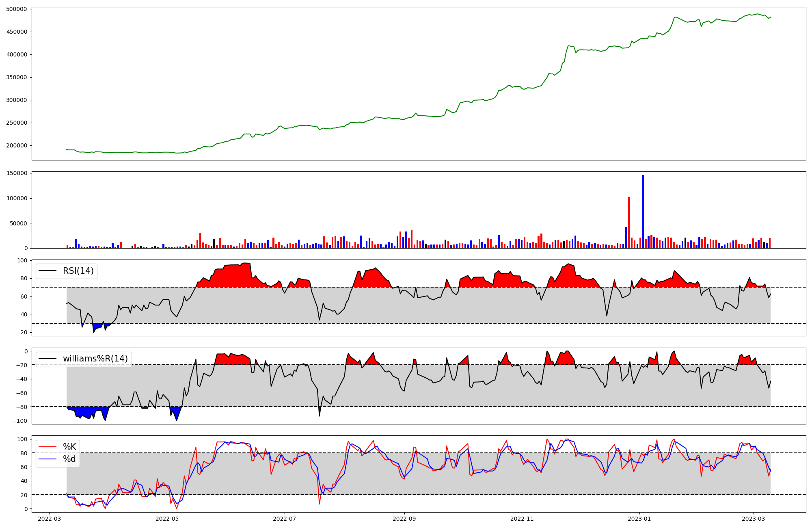
Task: Click the 500000 price axis label
Action: point(17,9)
